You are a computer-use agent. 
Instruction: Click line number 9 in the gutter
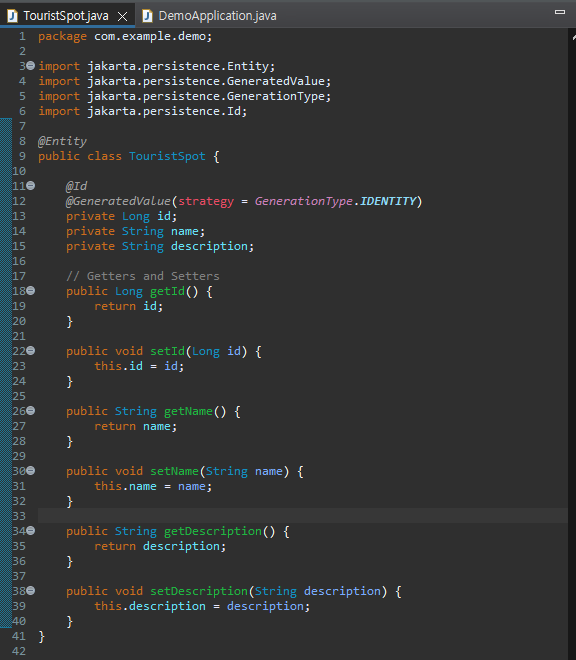point(22,156)
